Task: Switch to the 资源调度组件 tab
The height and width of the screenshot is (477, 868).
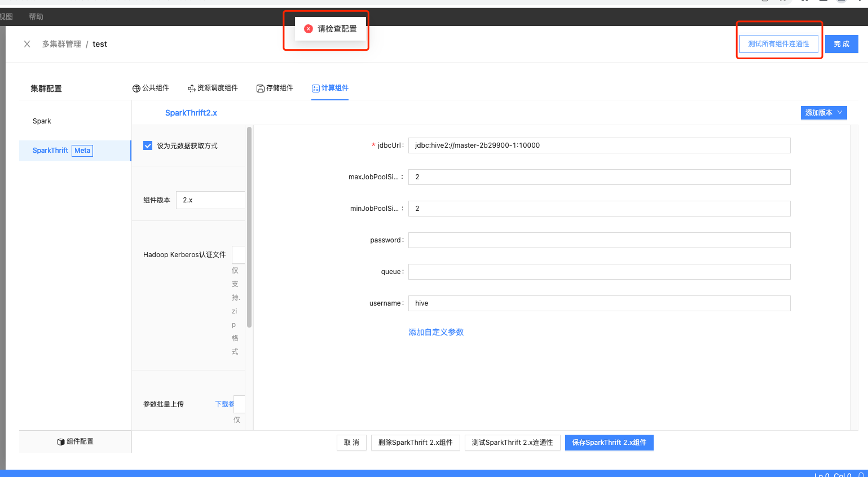Action: (x=213, y=88)
